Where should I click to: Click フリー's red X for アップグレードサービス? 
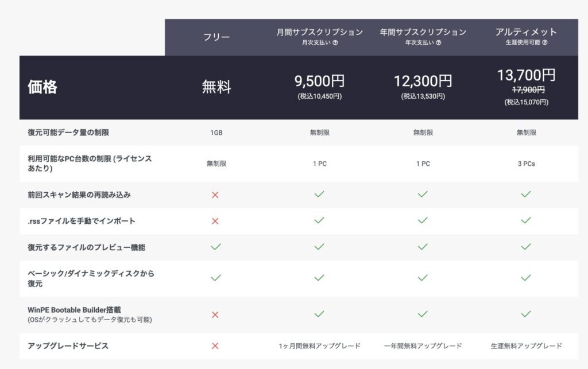coord(216,345)
